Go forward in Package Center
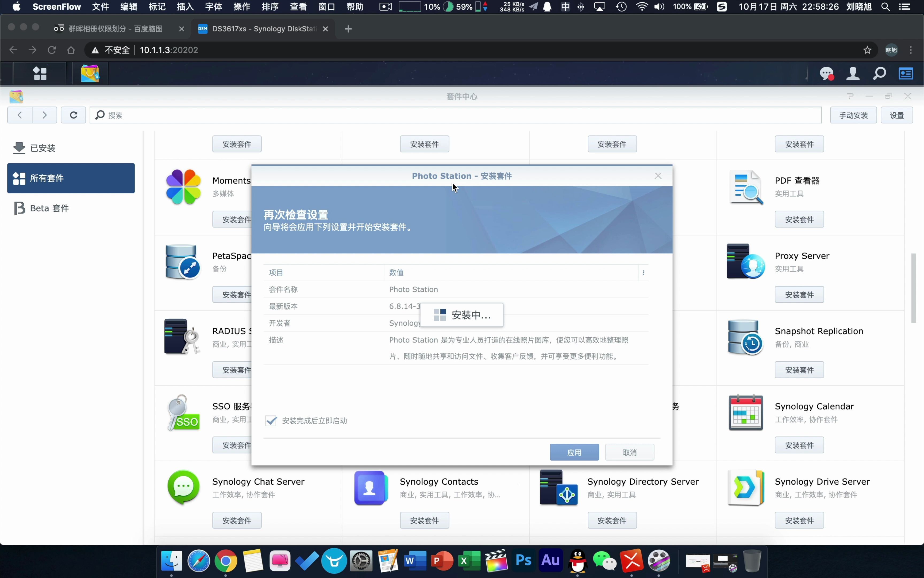Viewport: 924px width, 578px height. click(45, 115)
